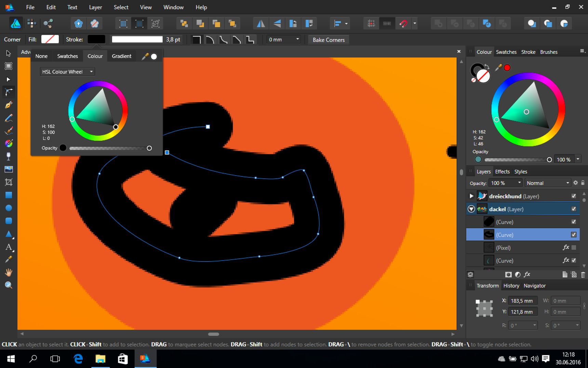The height and width of the screenshot is (368, 588).
Task: Switch to the History tab
Action: 511,285
